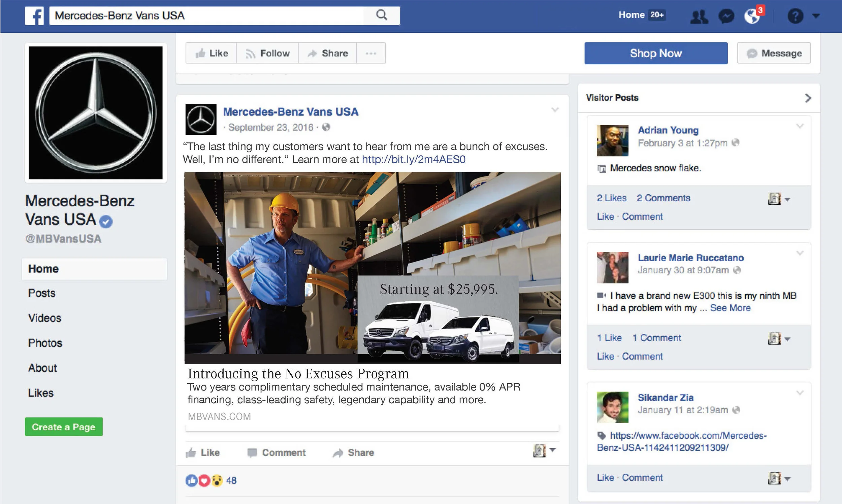Click the heart reaction icon under post
Screen dimensions: 842x504
(x=204, y=480)
